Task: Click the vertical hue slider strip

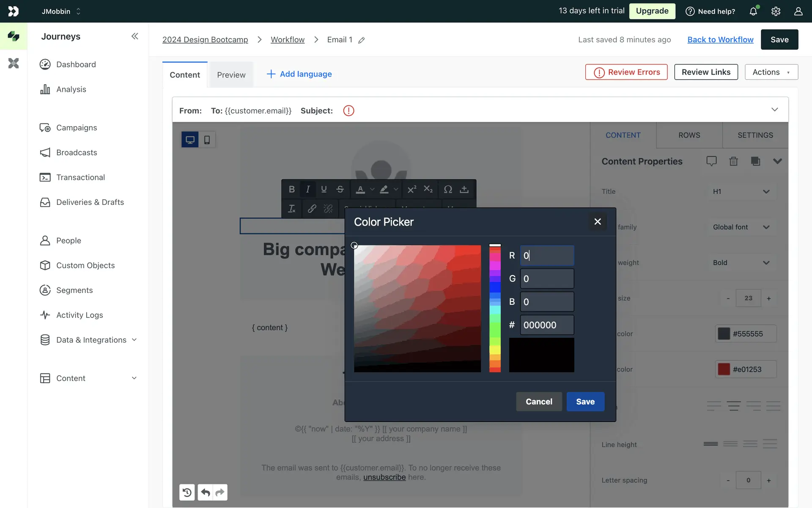Action: click(x=495, y=309)
